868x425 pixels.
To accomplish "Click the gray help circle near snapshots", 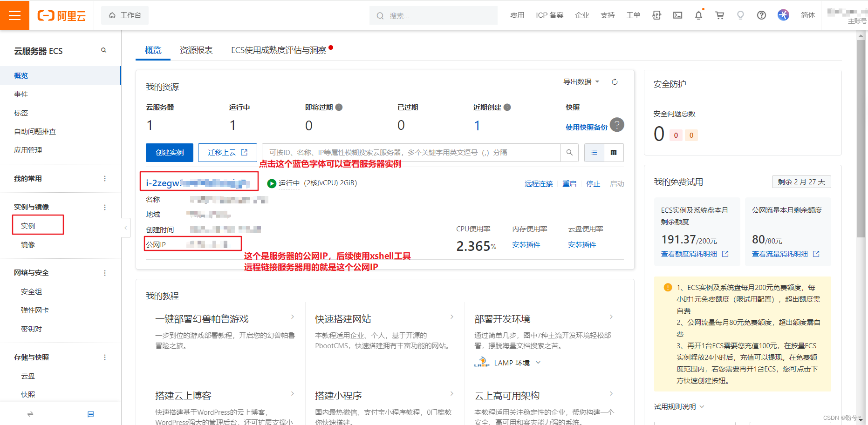I will tap(617, 124).
